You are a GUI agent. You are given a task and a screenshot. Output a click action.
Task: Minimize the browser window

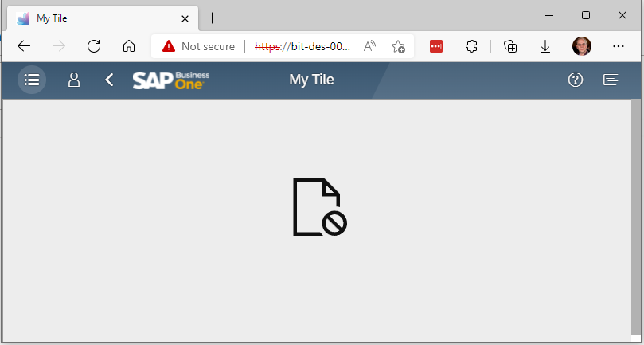pyautogui.click(x=549, y=16)
